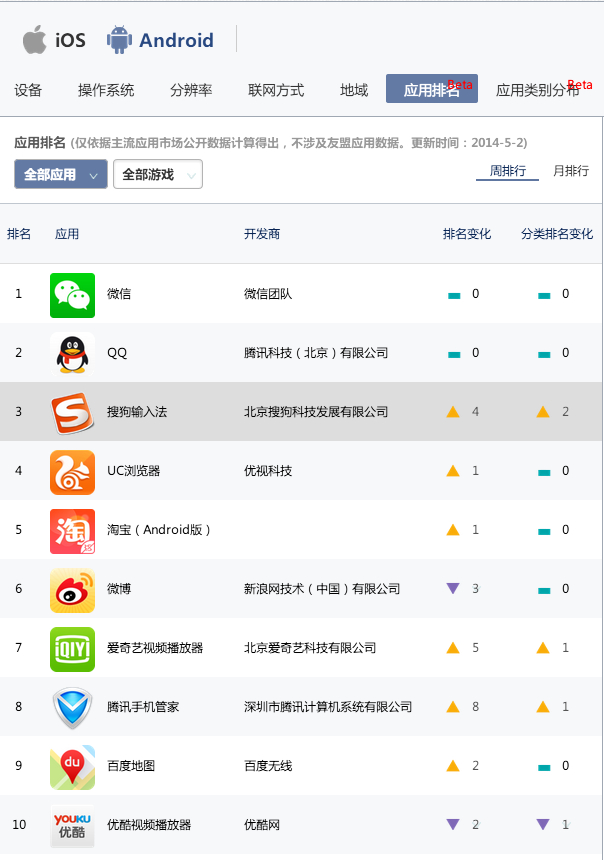604x860 pixels.
Task: Click the 排名 column header
Action: point(19,234)
